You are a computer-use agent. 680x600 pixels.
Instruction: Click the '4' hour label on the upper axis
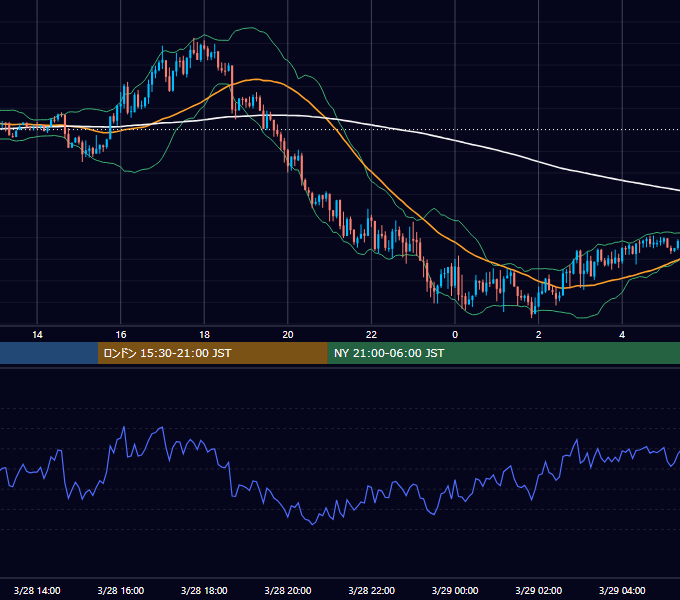point(622,335)
